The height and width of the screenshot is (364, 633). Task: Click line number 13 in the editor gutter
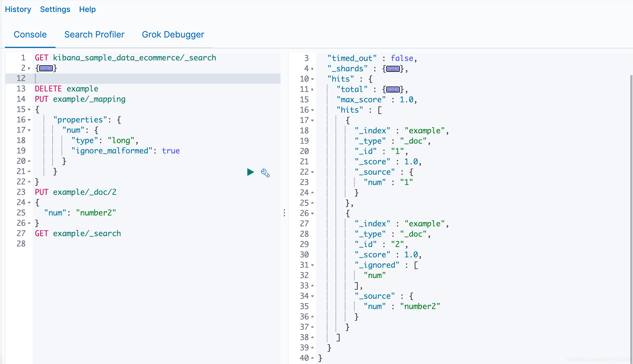[21, 89]
